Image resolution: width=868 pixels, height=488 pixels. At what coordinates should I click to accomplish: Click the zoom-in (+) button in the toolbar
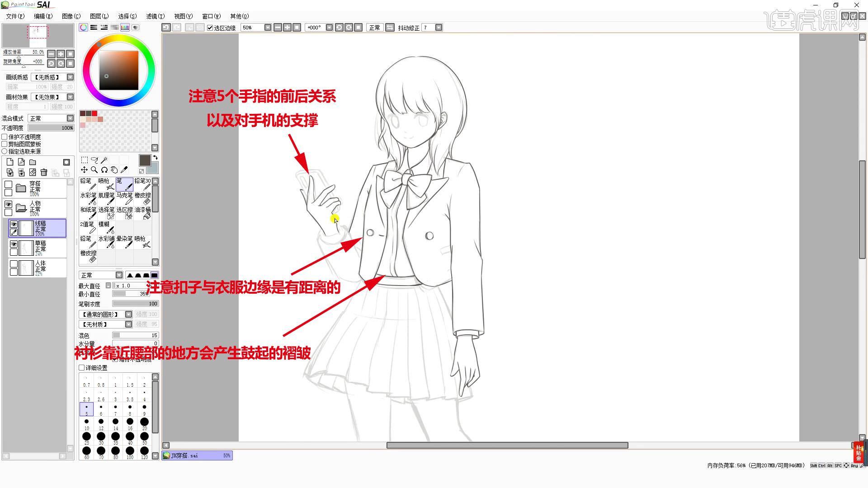coord(288,28)
